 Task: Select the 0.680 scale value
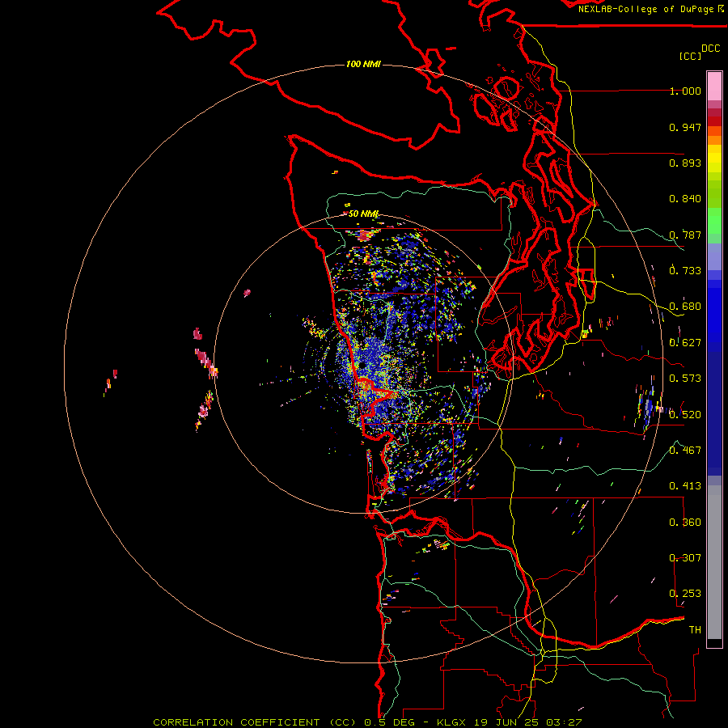click(x=685, y=307)
